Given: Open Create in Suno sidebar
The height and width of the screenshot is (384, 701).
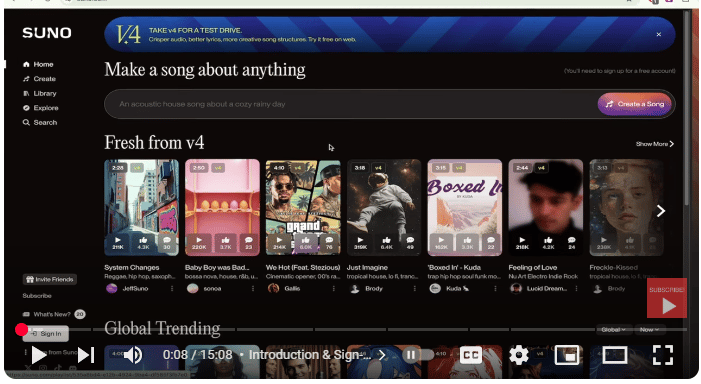Looking at the screenshot, I should click(x=39, y=79).
